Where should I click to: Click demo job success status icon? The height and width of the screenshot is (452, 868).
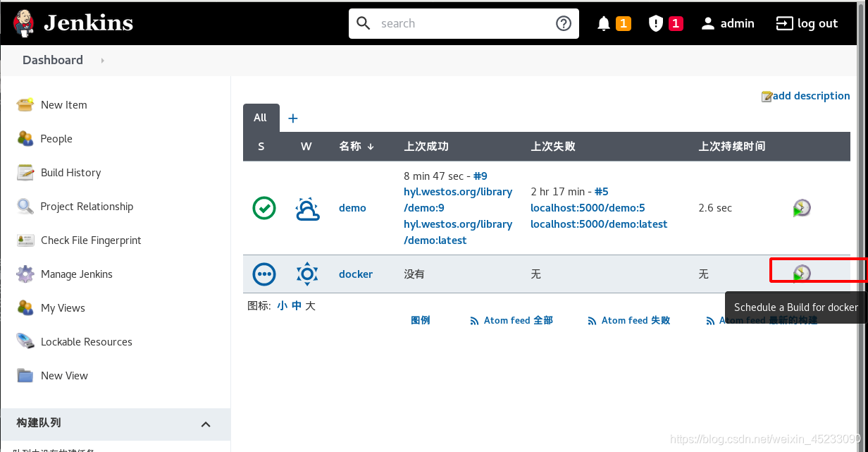tap(264, 208)
